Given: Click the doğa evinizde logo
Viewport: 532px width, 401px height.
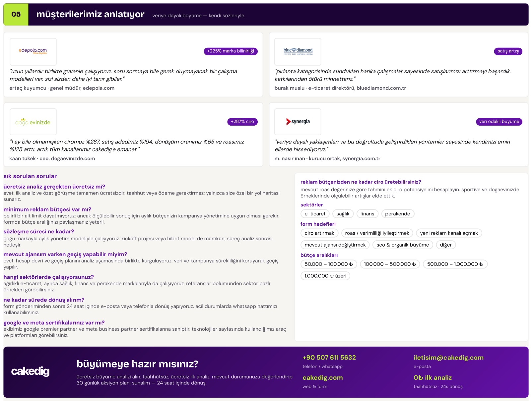Looking at the screenshot, I should coord(33,122).
